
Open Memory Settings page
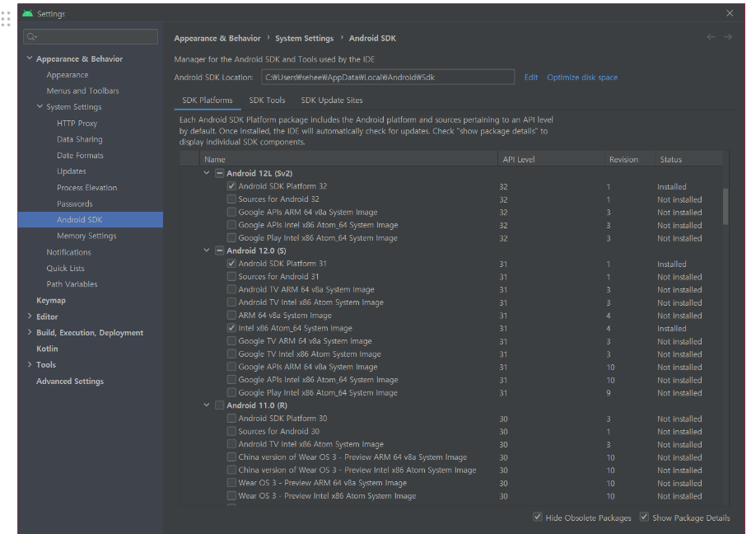tap(86, 236)
